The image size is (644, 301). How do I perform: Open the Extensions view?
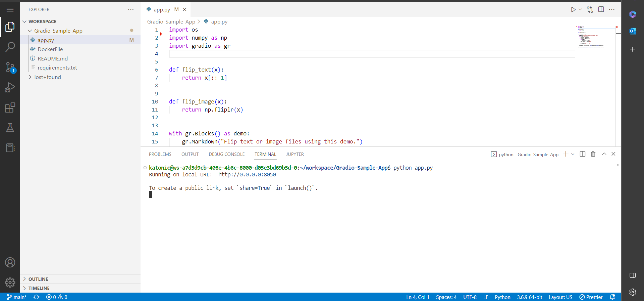point(10,107)
